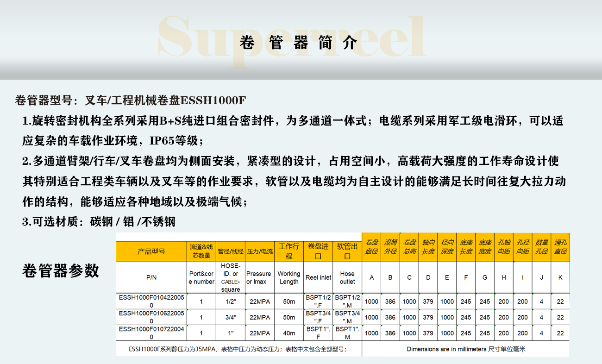Click the 1" hose size cell
602x364 pixels.
(x=230, y=333)
